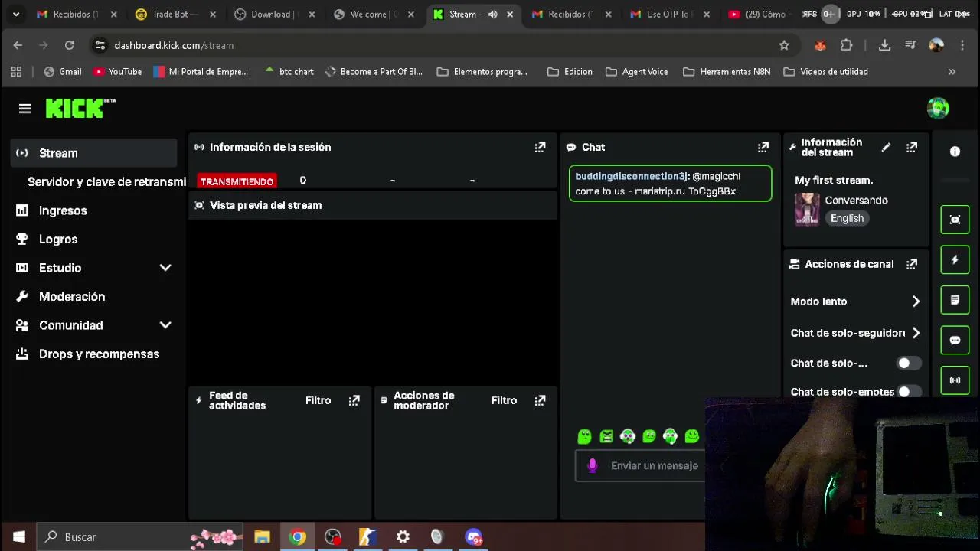Open the Chrome tab search dropdown
980x551 pixels.
pyautogui.click(x=16, y=14)
